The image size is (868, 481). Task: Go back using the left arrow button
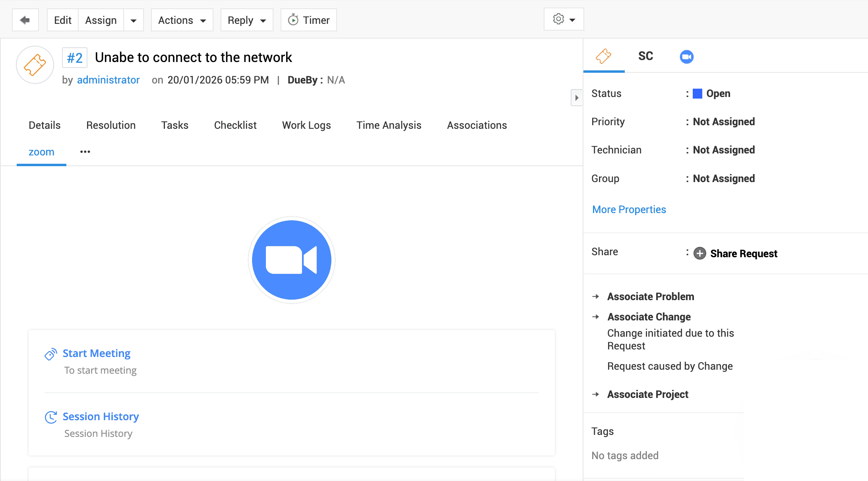click(25, 20)
